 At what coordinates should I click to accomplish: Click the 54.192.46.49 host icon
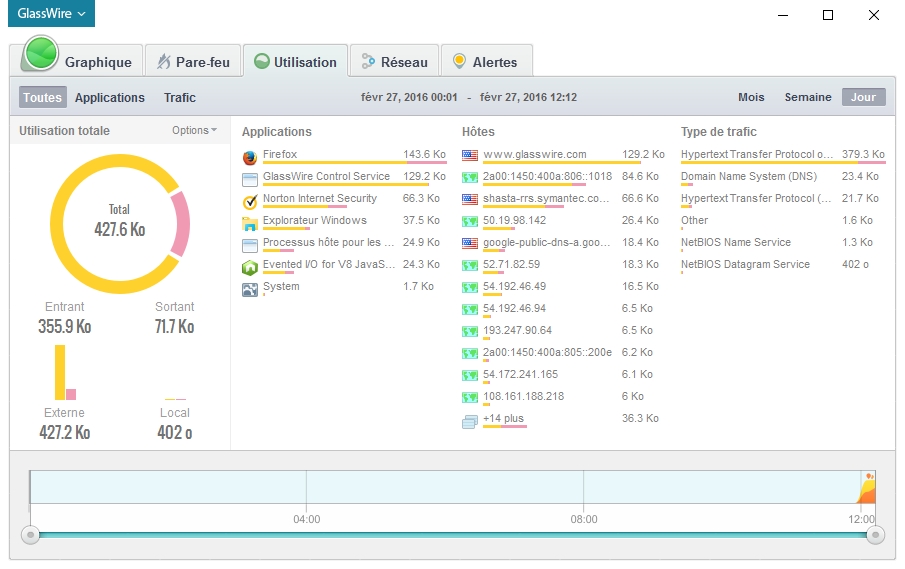470,287
